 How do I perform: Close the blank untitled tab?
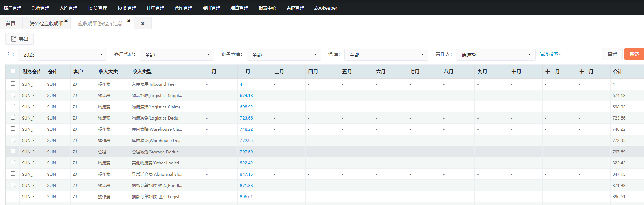(x=143, y=24)
